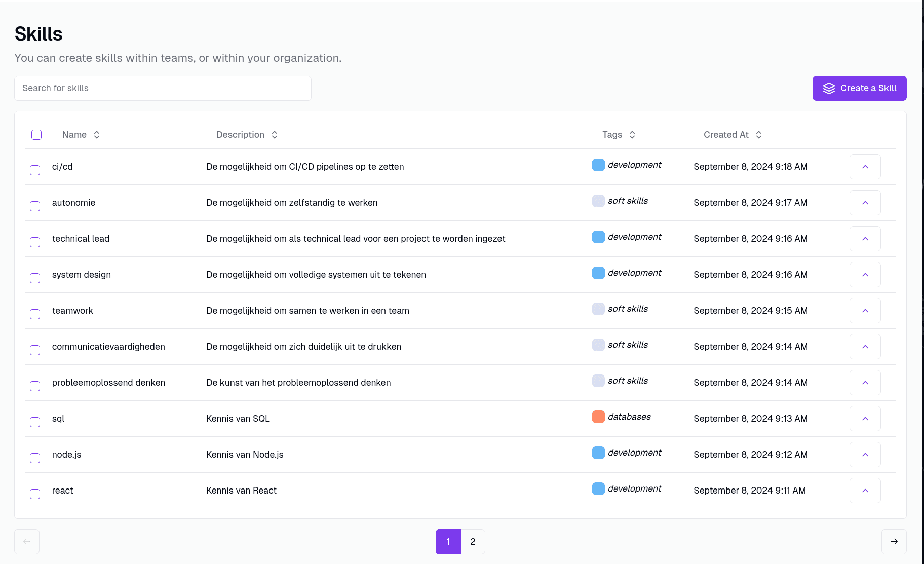Click the chevron icon on the react row
924x564 pixels.
tap(865, 491)
